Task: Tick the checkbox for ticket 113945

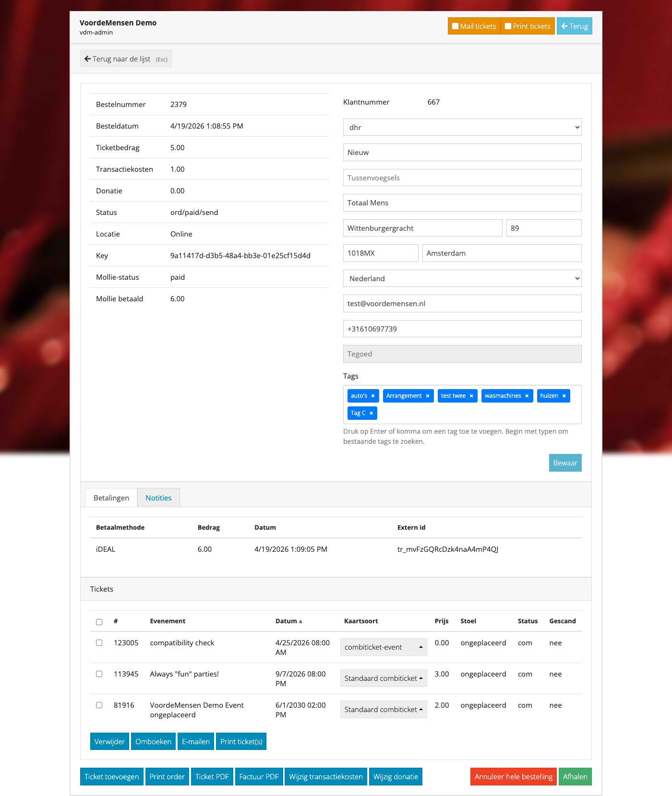Action: coord(99,674)
